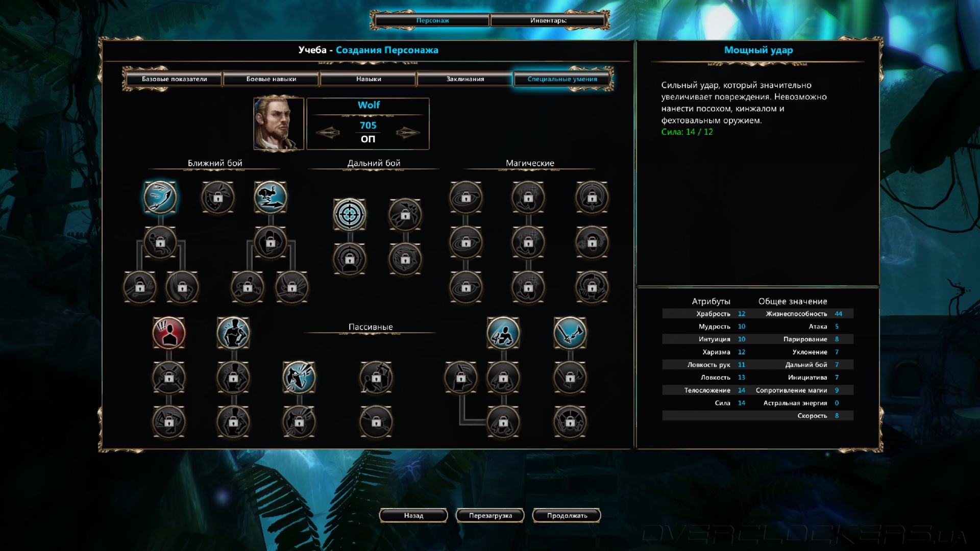This screenshot has width=980, height=551.
Task: Click the red exclamation silhouette passive icon
Action: tap(169, 333)
